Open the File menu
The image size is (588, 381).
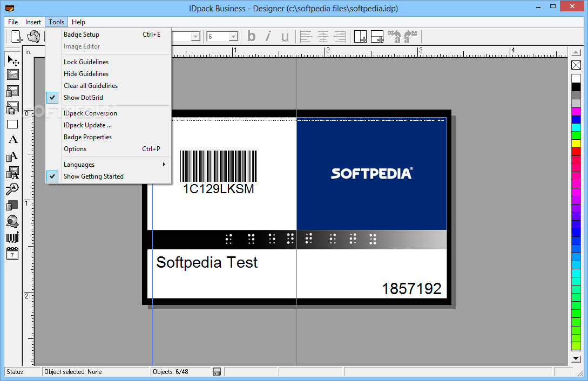(13, 22)
